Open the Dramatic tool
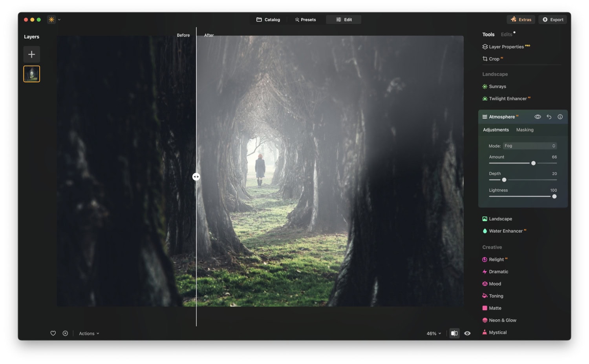 pyautogui.click(x=498, y=271)
